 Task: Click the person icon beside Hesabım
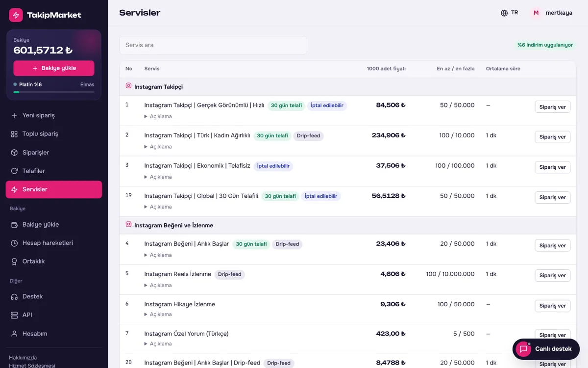click(x=14, y=334)
